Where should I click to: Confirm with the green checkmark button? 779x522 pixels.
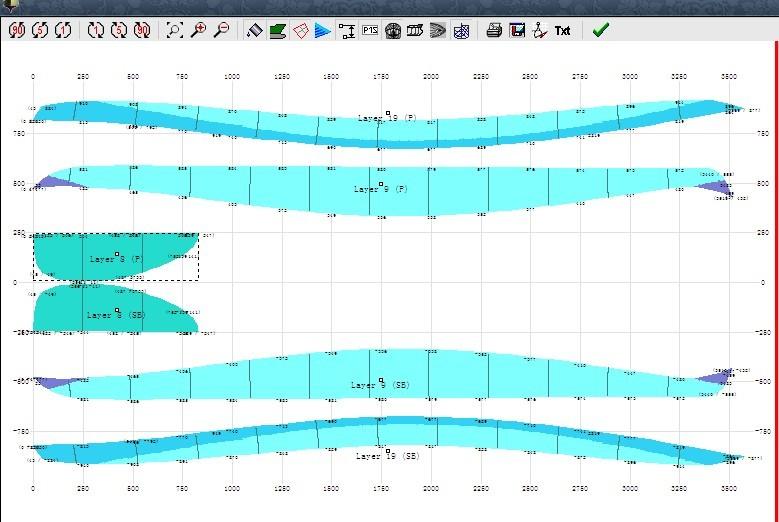point(600,31)
